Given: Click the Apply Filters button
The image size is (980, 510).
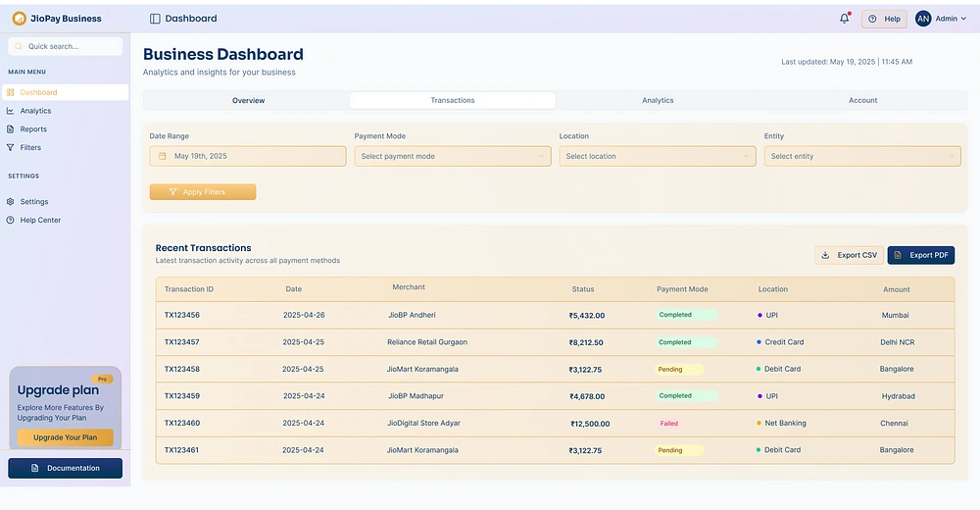Looking at the screenshot, I should click(203, 192).
